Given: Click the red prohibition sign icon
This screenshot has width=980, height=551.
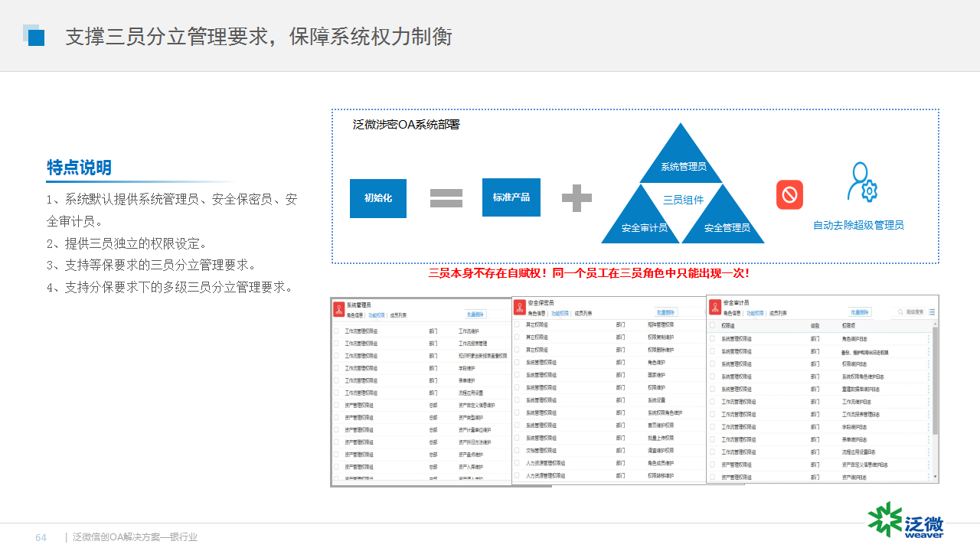Looking at the screenshot, I should pos(789,194).
